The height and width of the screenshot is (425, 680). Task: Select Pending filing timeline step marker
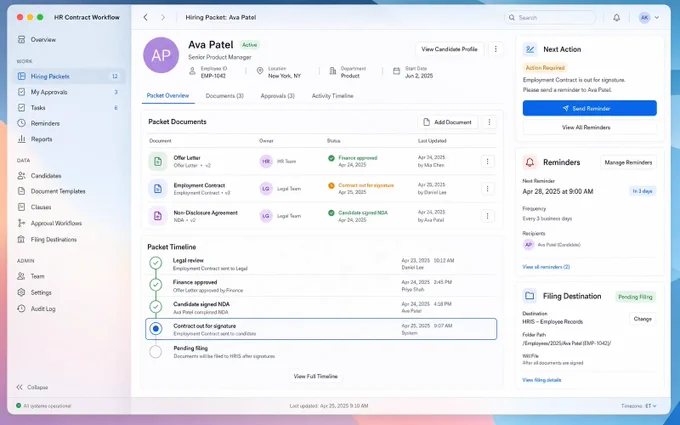(x=156, y=352)
